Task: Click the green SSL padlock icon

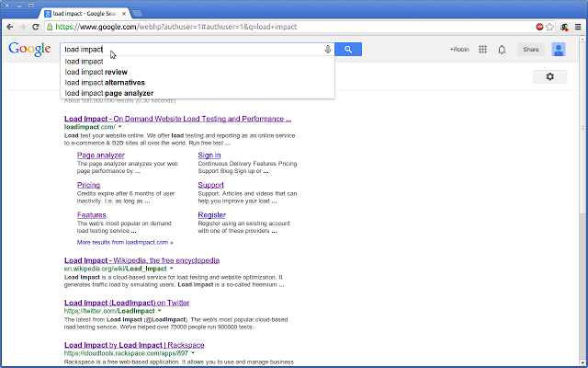Action: click(49, 27)
